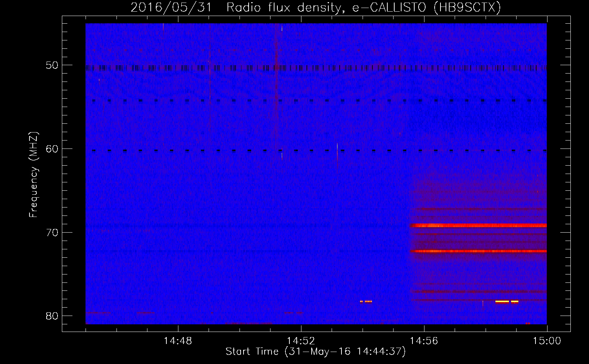589x364 pixels.
Task: Click the bright red emission band near 72 MHz
Action: 478,251
